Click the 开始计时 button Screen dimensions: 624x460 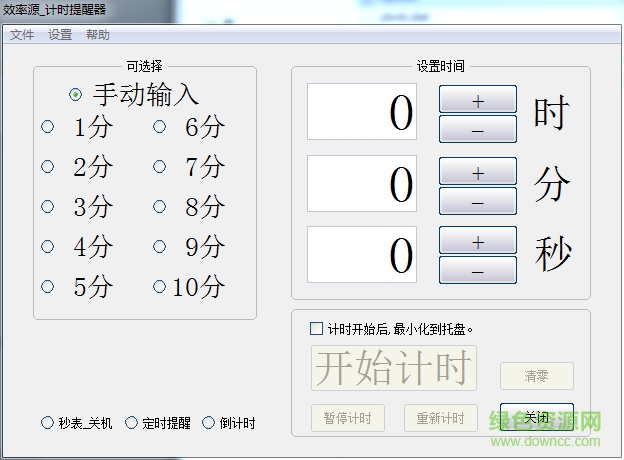coord(394,368)
